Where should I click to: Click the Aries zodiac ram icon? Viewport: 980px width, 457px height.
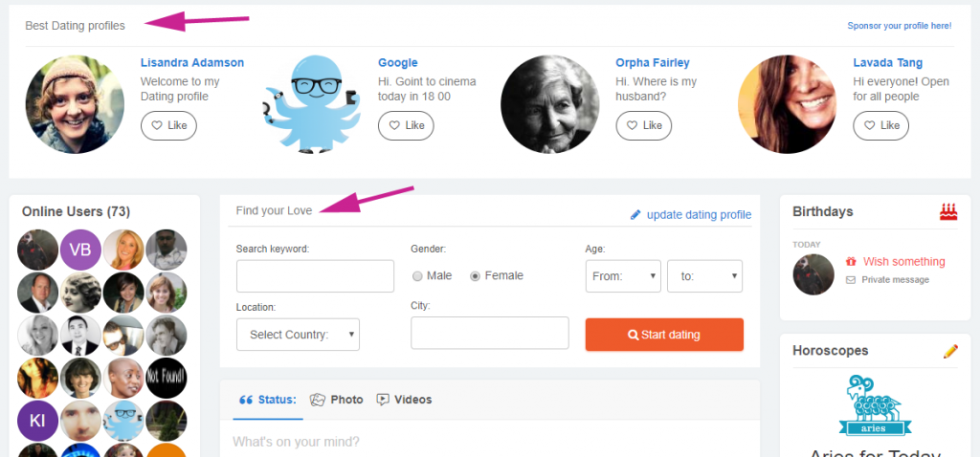point(875,404)
